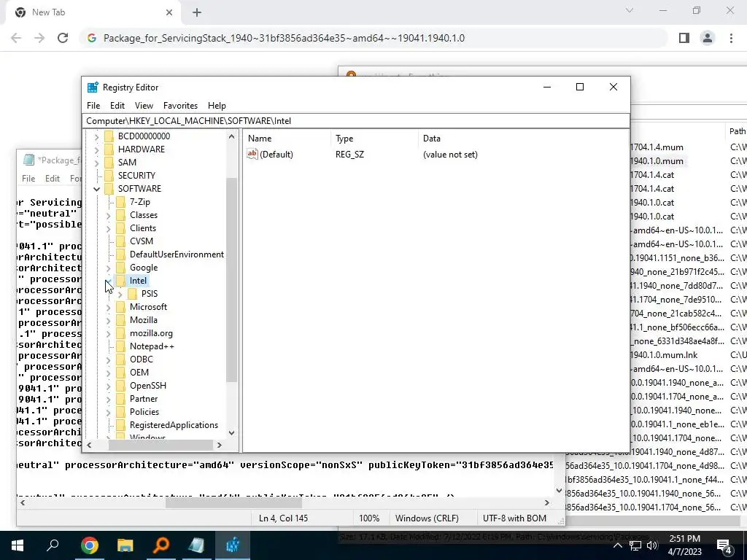
Task: Click the registry path address bar
Action: pyautogui.click(x=356, y=121)
